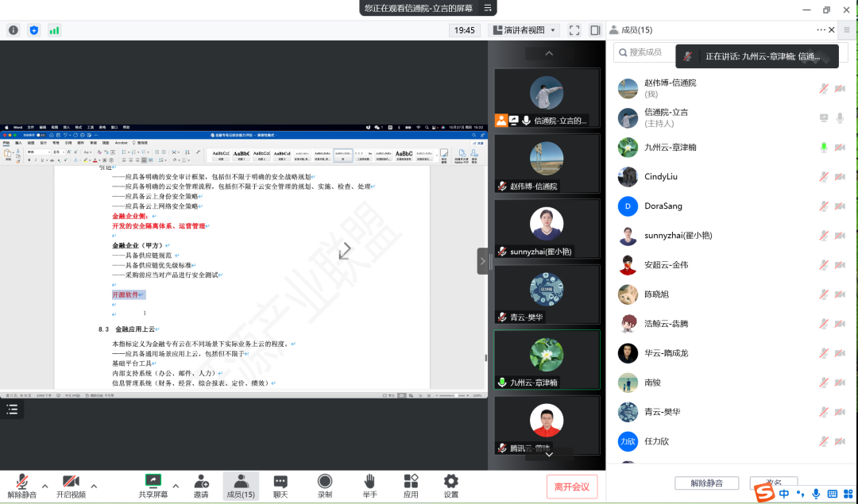858x504 pixels.
Task: Collapse the video thumbnails strip
Action: 548,53
